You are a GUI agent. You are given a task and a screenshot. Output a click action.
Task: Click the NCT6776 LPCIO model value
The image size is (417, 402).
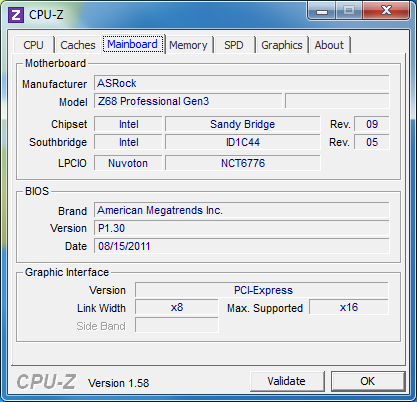[x=243, y=163]
